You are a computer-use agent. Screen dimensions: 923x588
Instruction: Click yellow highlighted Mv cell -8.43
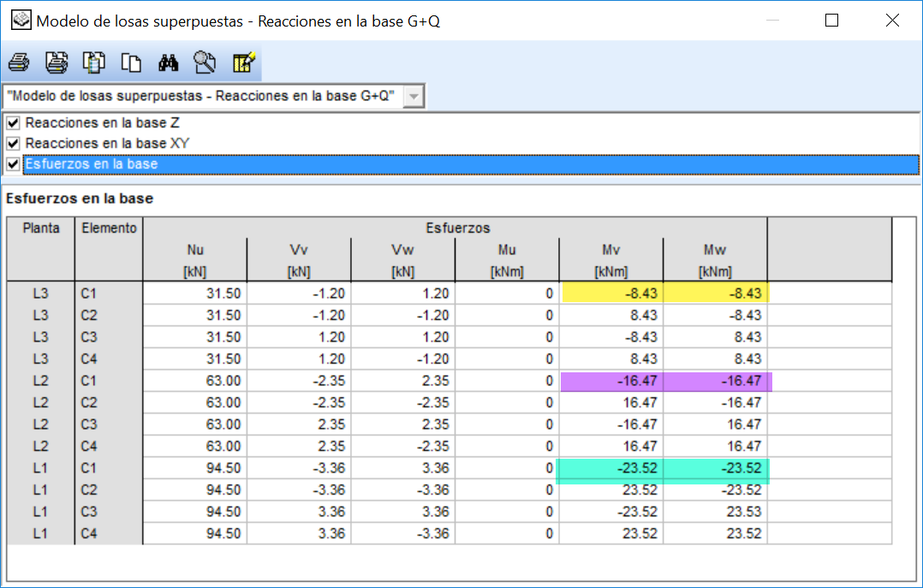point(611,293)
